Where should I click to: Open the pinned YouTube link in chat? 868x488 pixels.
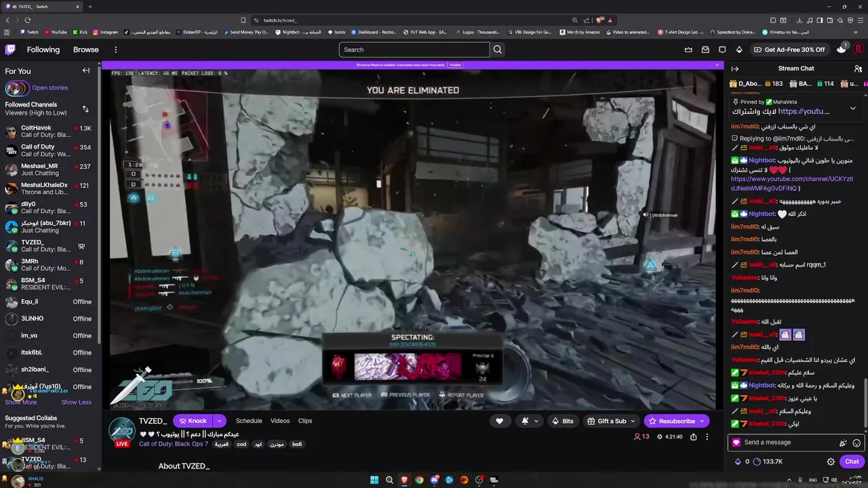tap(804, 111)
